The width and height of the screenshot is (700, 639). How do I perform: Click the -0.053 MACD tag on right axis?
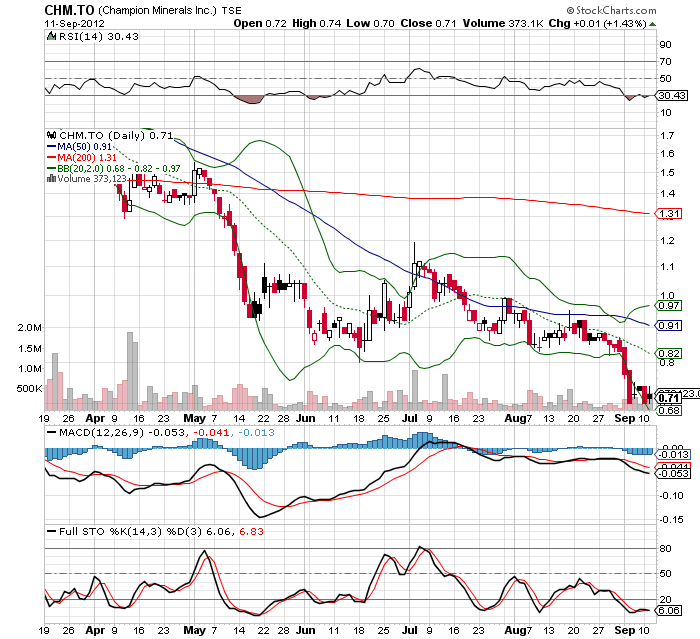(x=674, y=474)
